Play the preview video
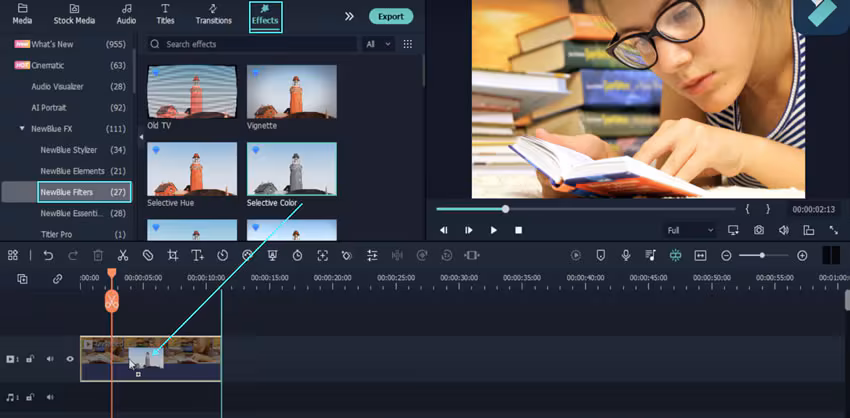The width and height of the screenshot is (850, 418). pos(493,230)
